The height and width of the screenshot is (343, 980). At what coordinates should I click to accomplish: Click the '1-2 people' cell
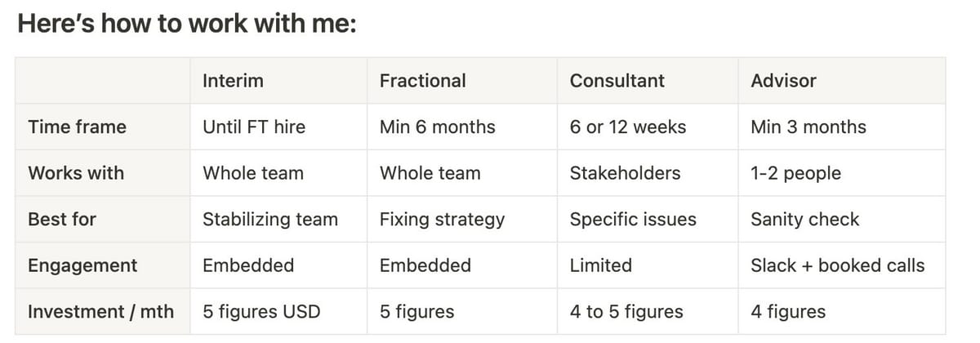pos(795,173)
